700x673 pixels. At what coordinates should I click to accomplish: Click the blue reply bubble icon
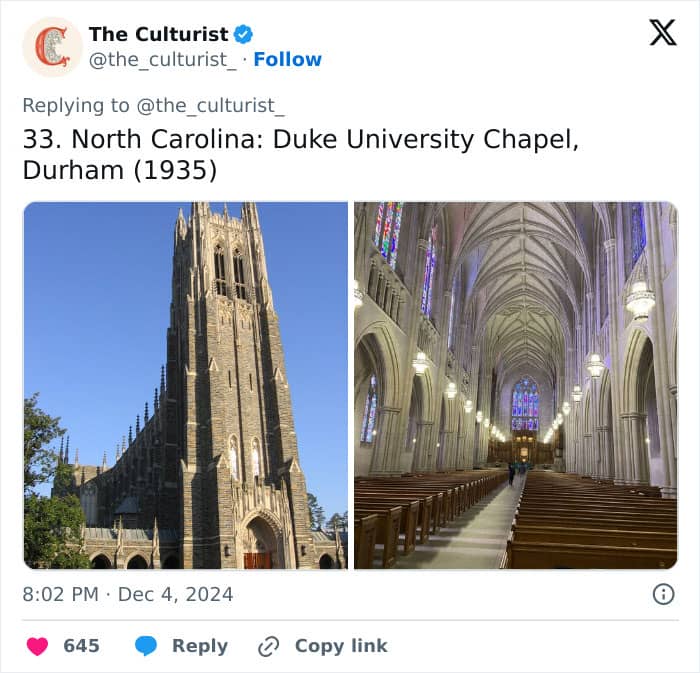pyautogui.click(x=146, y=646)
